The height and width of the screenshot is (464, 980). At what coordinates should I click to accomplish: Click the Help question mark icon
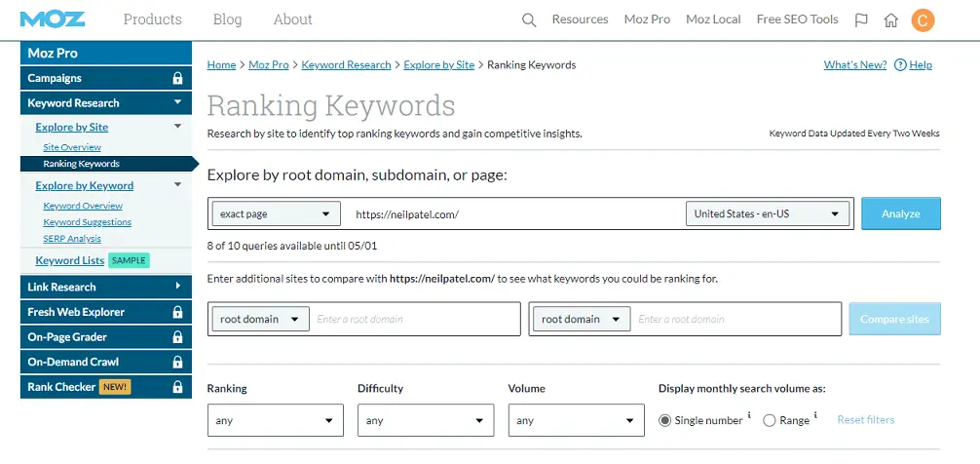(900, 65)
